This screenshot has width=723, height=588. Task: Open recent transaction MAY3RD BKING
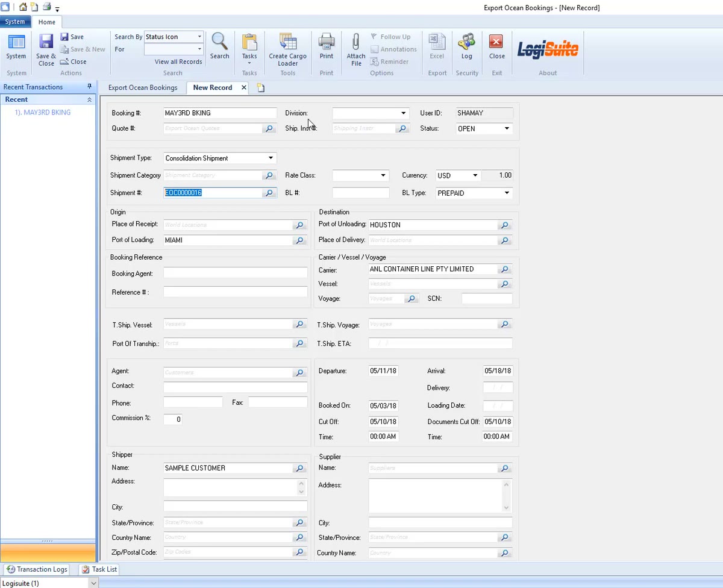point(43,113)
